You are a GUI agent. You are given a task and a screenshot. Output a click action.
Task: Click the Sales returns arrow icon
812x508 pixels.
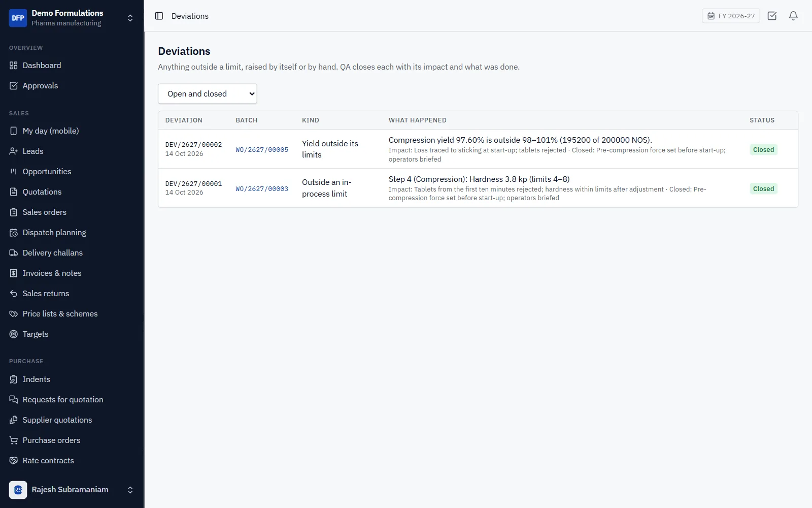[x=14, y=294]
